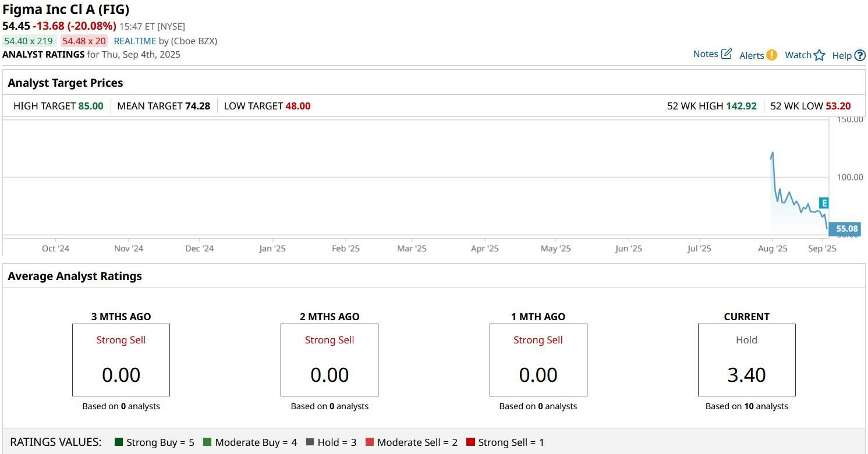Click the 'Analyst Target Prices' section header
The height and width of the screenshot is (454, 868).
point(65,83)
